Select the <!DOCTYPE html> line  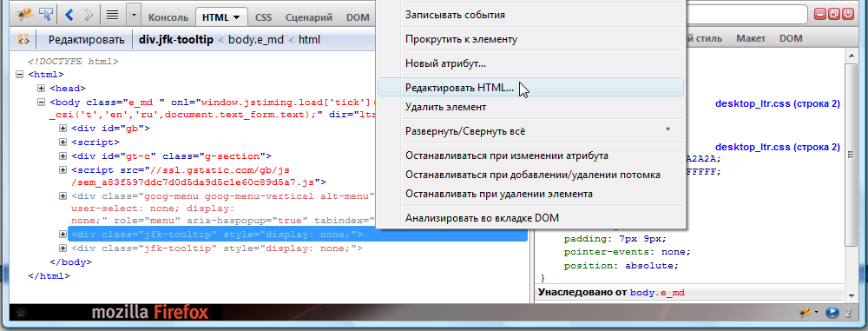click(73, 61)
